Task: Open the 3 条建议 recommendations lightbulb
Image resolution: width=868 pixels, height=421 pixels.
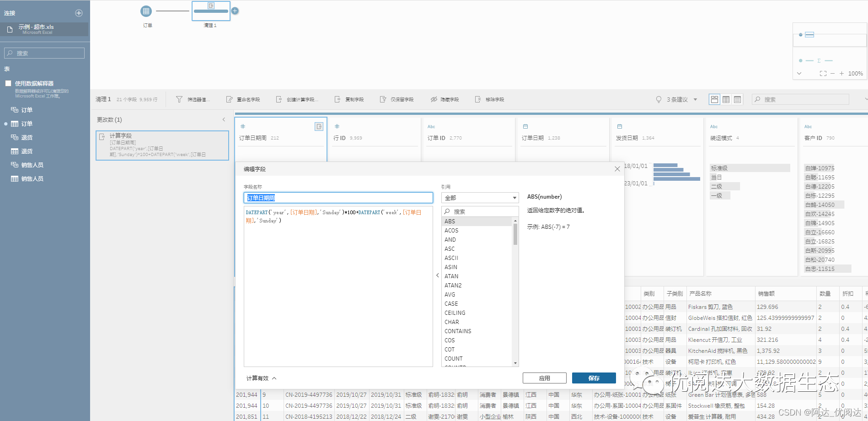Action: click(659, 99)
